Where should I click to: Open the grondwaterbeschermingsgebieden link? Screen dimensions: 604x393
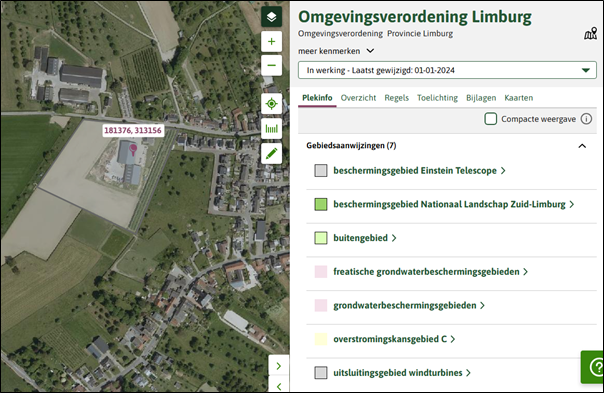tap(405, 306)
